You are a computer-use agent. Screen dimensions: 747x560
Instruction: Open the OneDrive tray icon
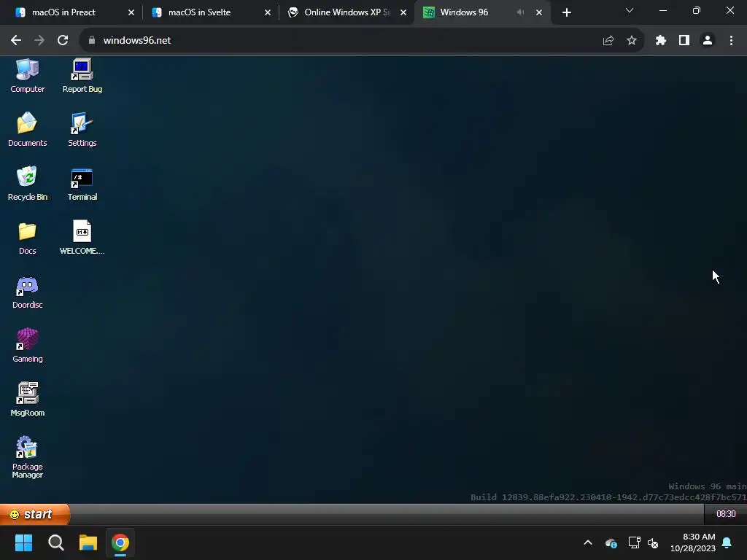click(x=611, y=542)
